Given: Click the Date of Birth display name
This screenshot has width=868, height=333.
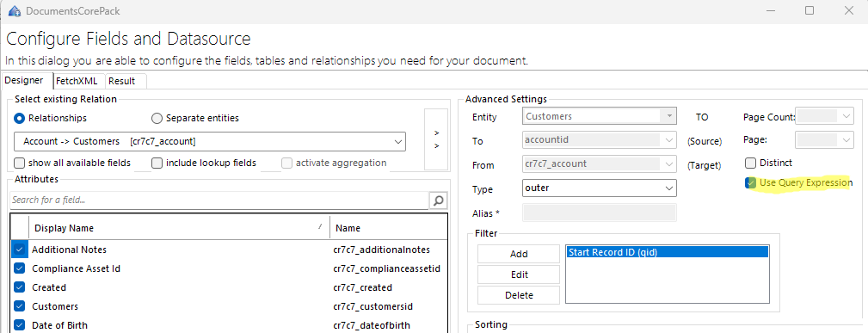Looking at the screenshot, I should pos(59,325).
